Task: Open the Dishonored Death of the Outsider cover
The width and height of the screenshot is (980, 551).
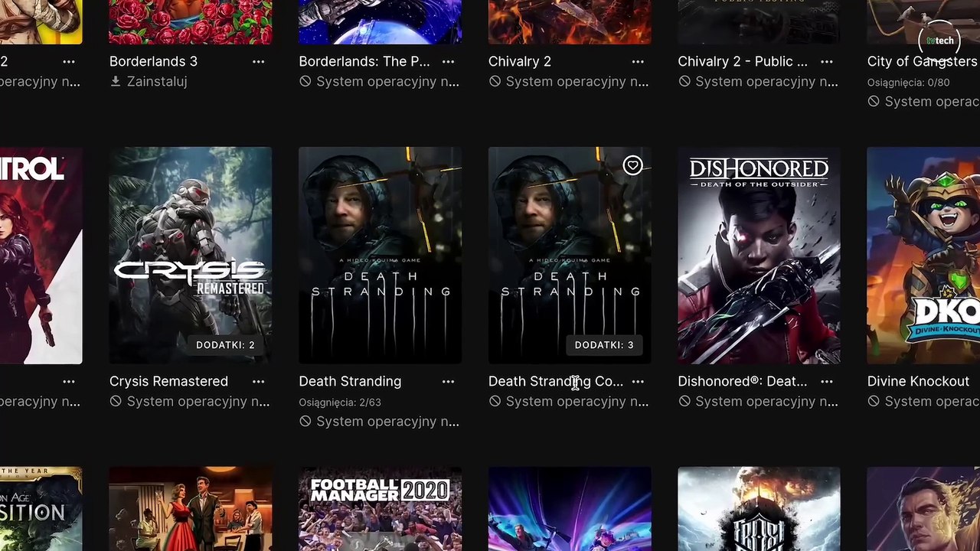Action: pos(759,256)
